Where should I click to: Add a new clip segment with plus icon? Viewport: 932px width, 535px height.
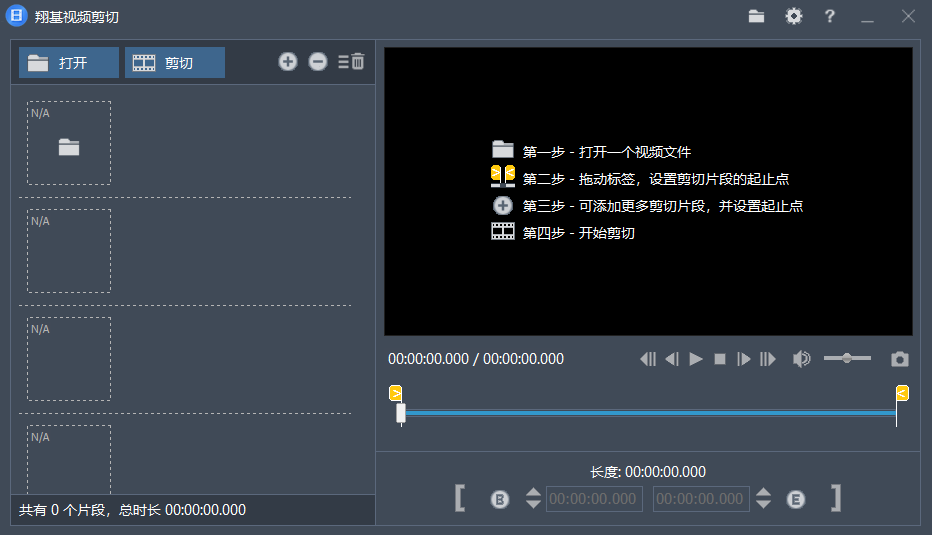tap(288, 62)
